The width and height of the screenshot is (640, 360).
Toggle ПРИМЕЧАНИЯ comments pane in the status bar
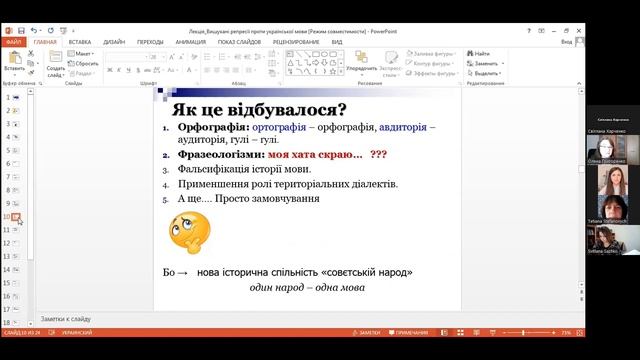409,333
